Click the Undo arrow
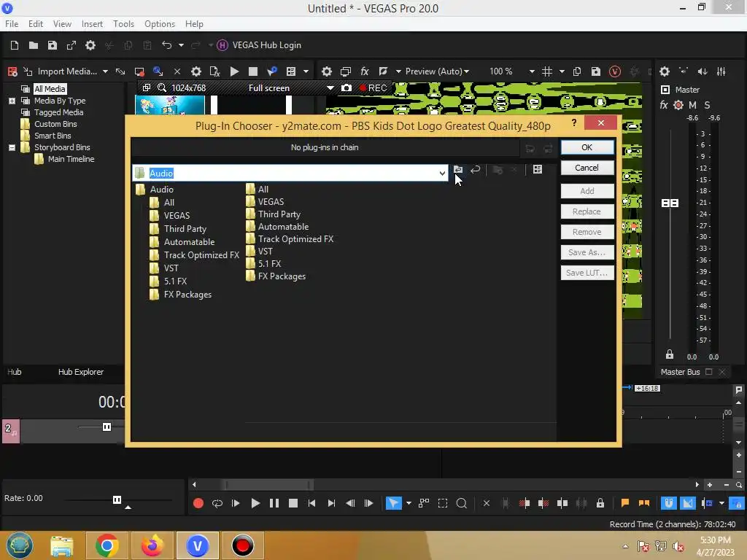 (167, 45)
